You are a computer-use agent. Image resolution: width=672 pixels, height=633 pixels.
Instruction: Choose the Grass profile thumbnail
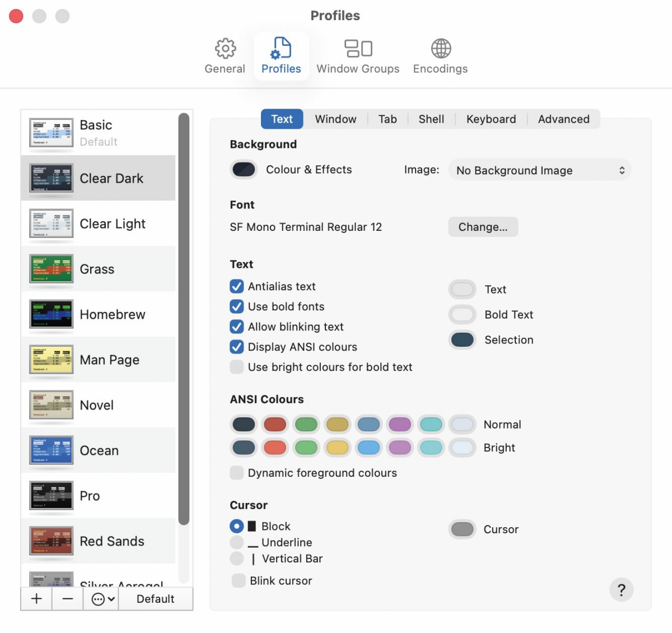click(x=52, y=269)
